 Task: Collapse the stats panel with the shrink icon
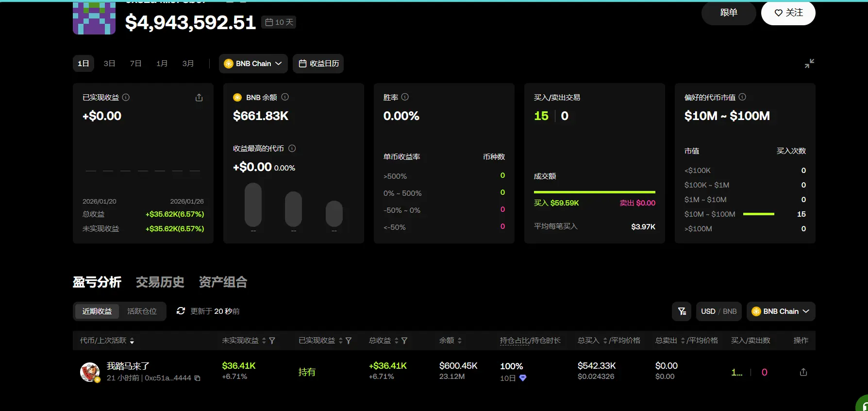(x=809, y=64)
